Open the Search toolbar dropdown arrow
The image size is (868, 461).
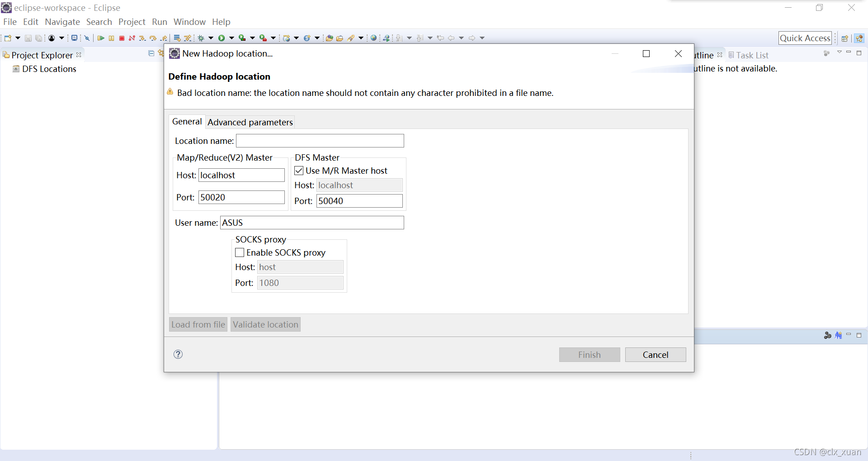coord(361,38)
